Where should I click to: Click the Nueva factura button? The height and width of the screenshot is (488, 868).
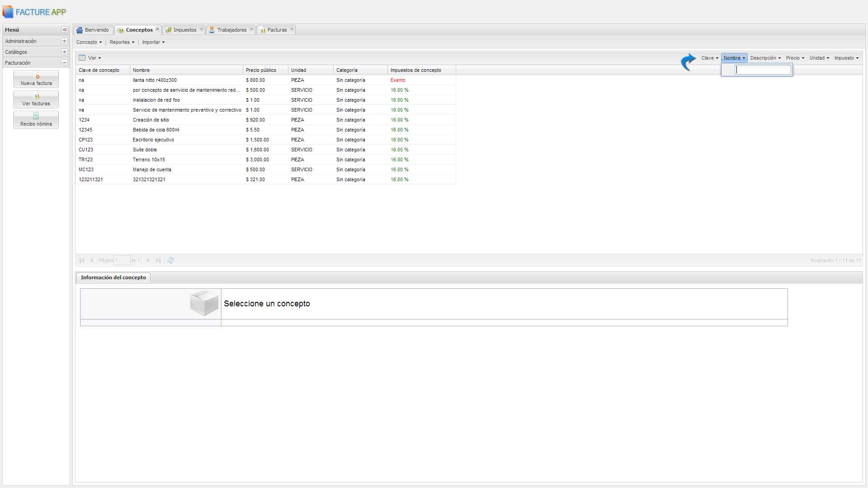point(36,80)
